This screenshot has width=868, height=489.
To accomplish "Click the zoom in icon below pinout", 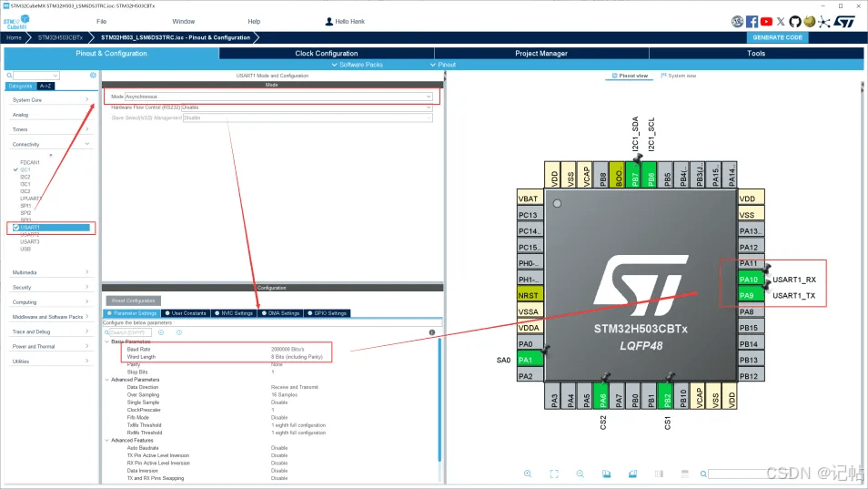I will click(528, 474).
